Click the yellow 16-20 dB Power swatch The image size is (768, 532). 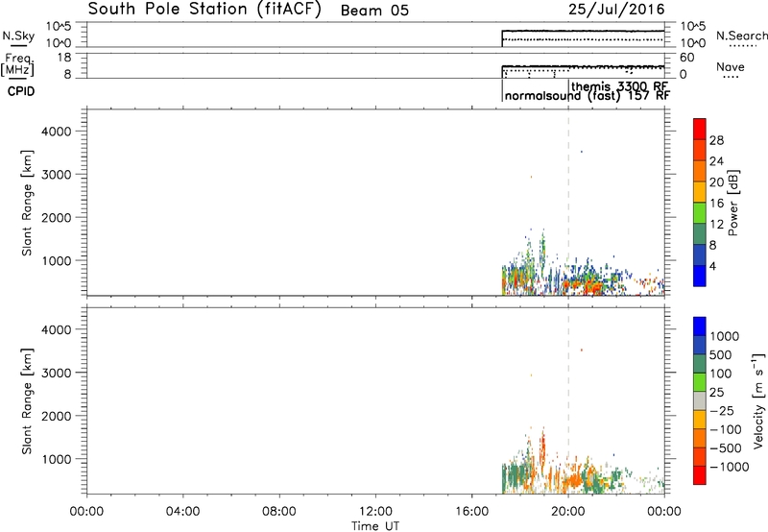[x=700, y=191]
